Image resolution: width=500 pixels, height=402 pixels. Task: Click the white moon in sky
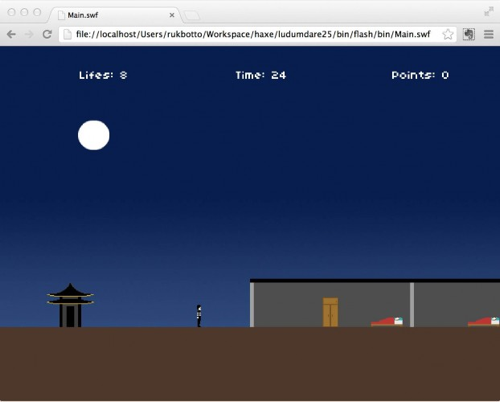click(94, 135)
